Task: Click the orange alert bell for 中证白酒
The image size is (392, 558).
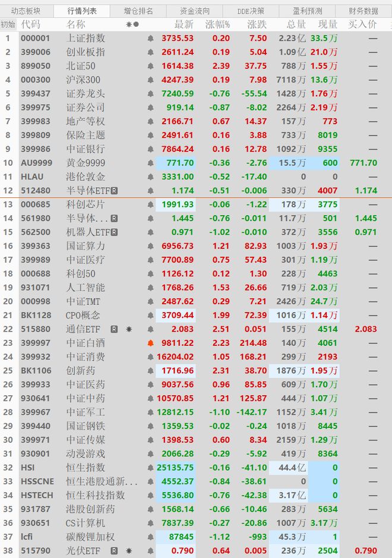Action: pyautogui.click(x=150, y=343)
